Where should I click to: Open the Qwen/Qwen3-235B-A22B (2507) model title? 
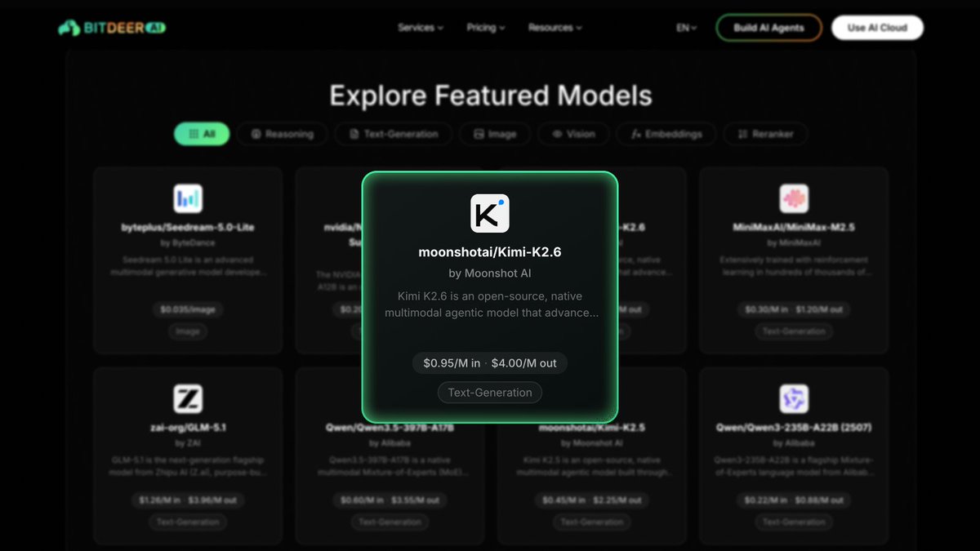pyautogui.click(x=794, y=428)
